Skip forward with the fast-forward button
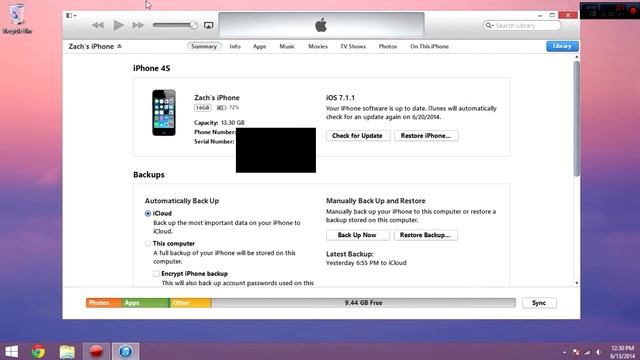640x360 pixels. click(x=138, y=25)
